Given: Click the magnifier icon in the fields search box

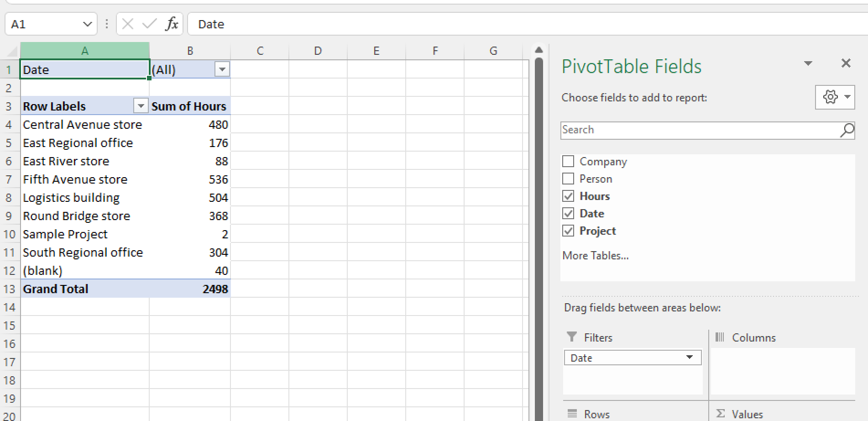Looking at the screenshot, I should (847, 130).
